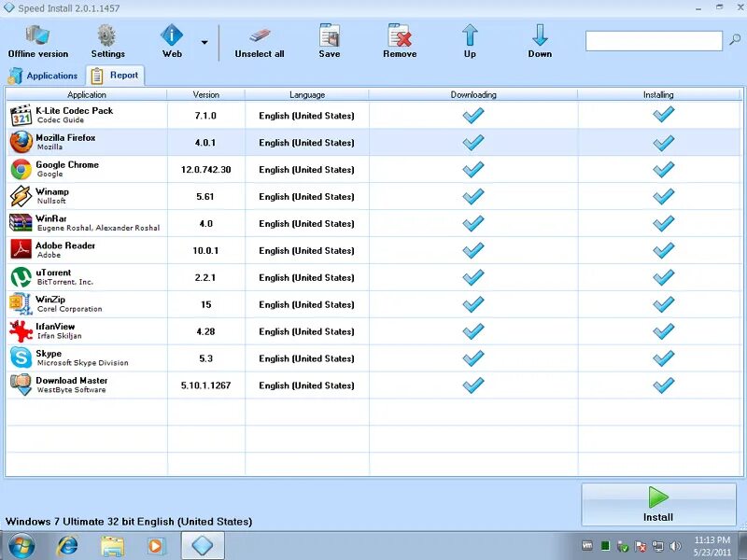Click the Install button
The width and height of the screenshot is (747, 560).
coord(658,505)
